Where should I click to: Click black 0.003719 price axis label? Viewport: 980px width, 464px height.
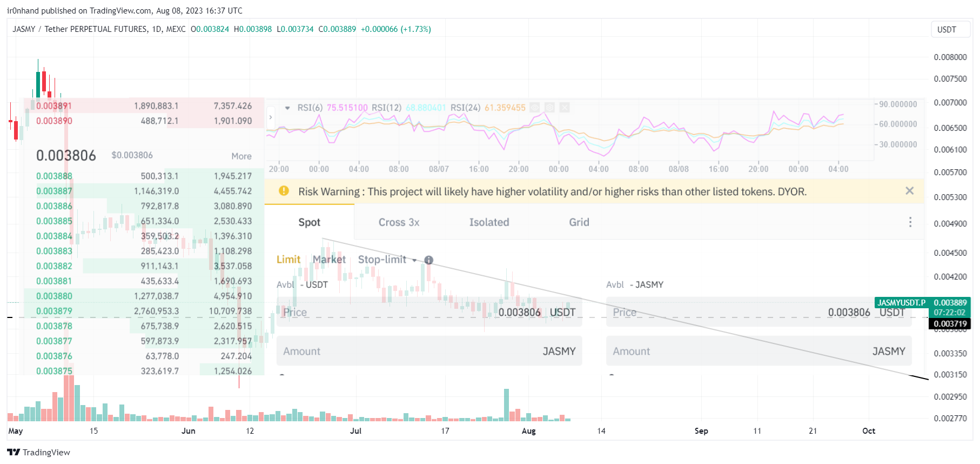click(x=950, y=324)
